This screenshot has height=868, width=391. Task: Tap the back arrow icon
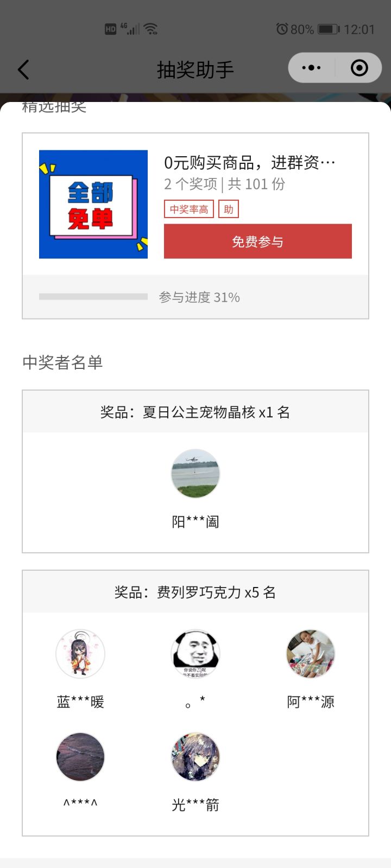click(23, 69)
